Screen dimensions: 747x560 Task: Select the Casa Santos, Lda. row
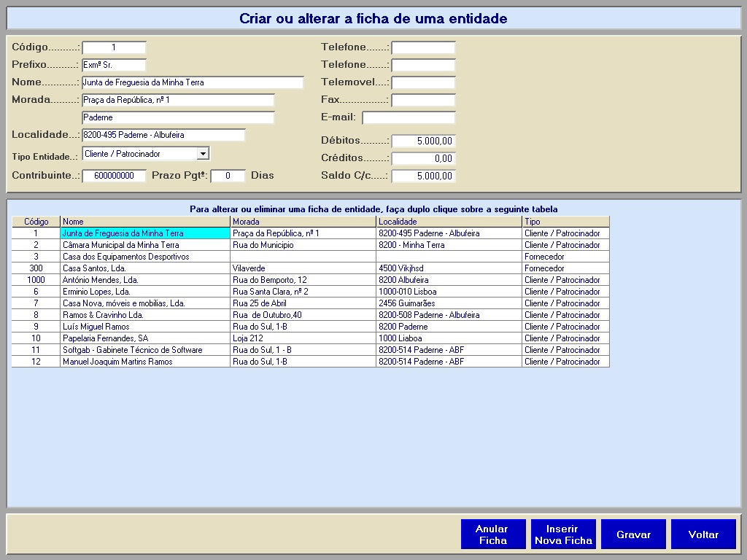click(x=144, y=268)
